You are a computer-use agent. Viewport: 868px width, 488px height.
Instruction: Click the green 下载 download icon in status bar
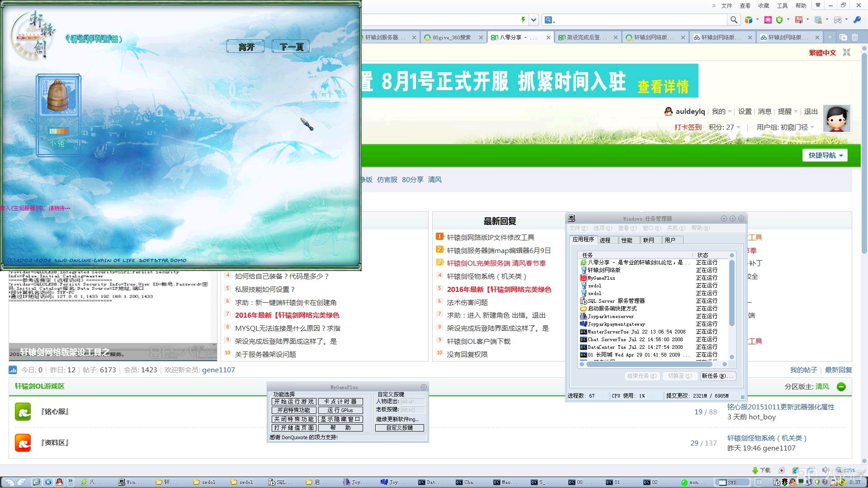pyautogui.click(x=755, y=470)
